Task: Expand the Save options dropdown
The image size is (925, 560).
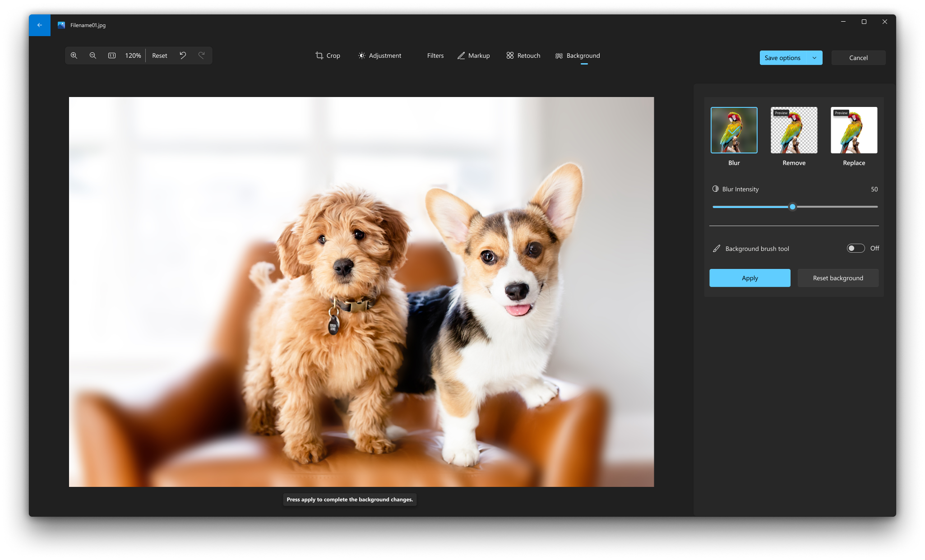Action: [x=814, y=57]
